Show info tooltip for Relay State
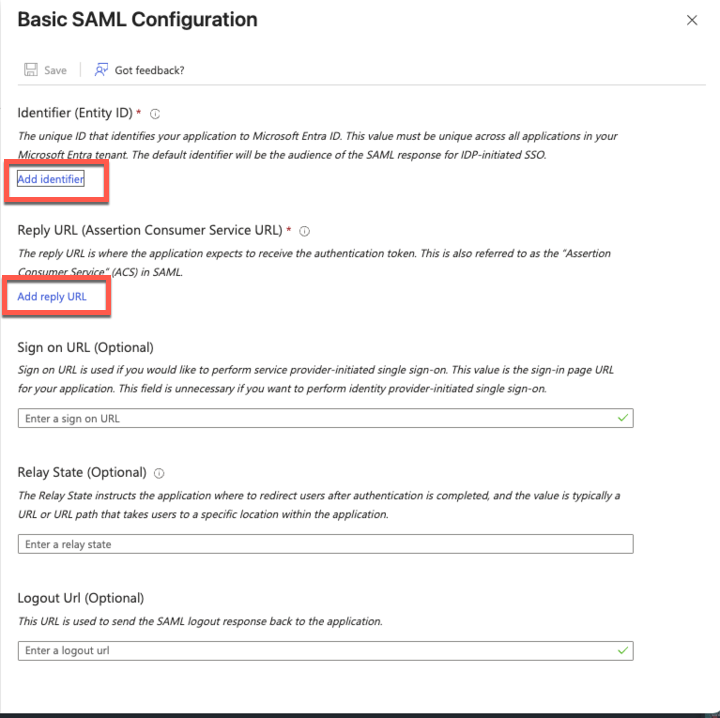Image resolution: width=720 pixels, height=718 pixels. click(x=159, y=473)
